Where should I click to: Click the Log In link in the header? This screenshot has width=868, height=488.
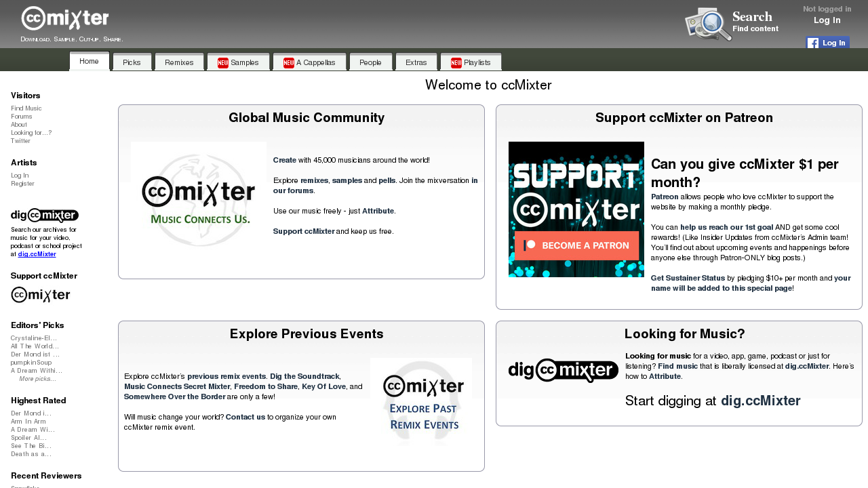point(827,20)
